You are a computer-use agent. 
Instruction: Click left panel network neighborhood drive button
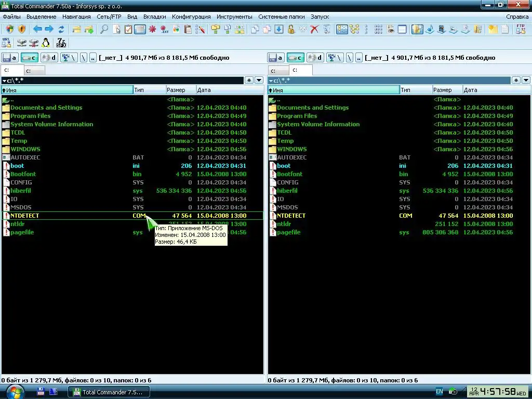tap(69, 58)
